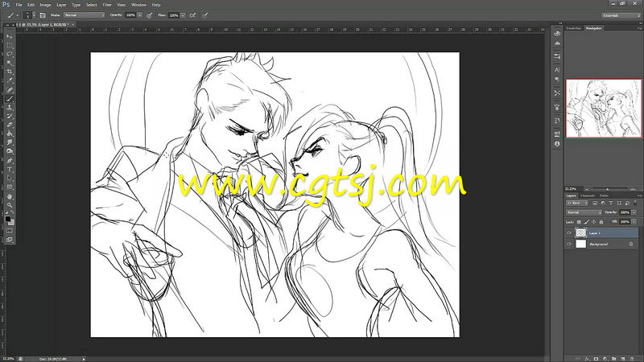Toggle lock transparent pixels
This screenshot has width=644, height=362.
click(x=579, y=222)
